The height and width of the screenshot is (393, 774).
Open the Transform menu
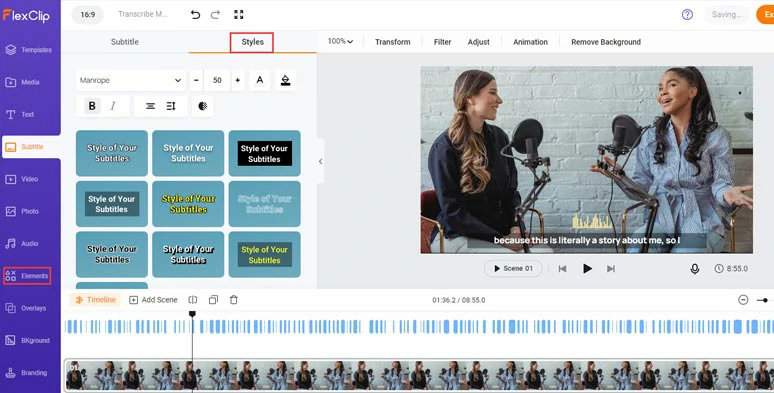(x=392, y=42)
